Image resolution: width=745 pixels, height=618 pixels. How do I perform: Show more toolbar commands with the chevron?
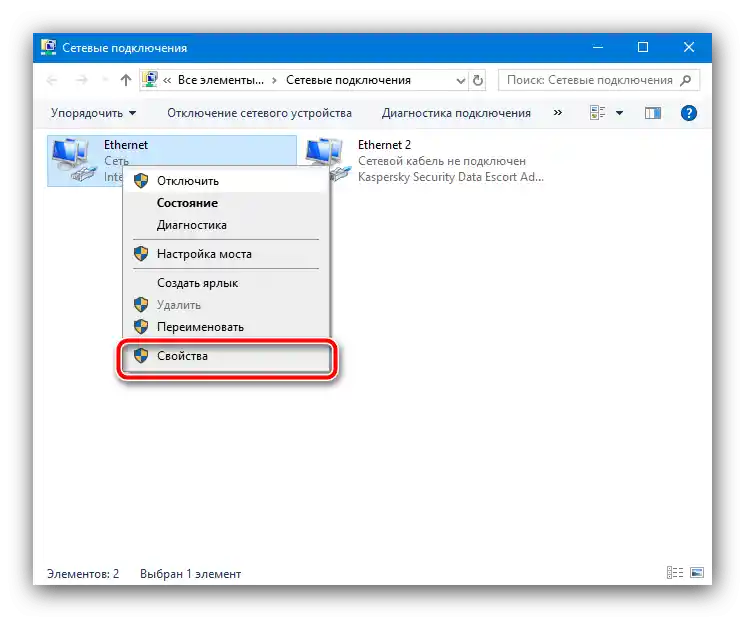(558, 113)
